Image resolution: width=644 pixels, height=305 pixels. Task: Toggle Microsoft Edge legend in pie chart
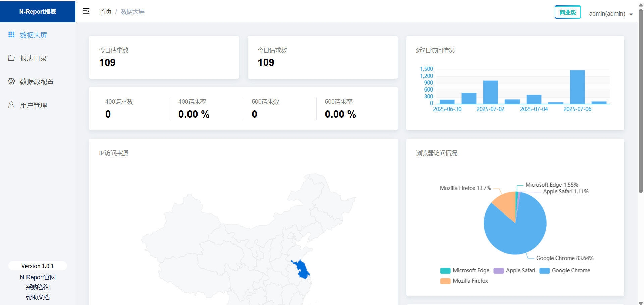click(x=465, y=271)
